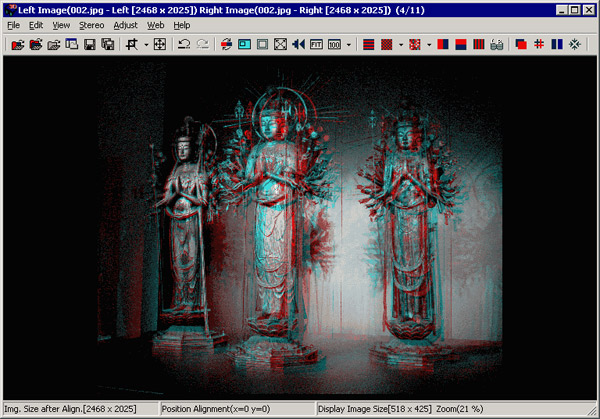Open dropdown beside red checkered icon
The width and height of the screenshot is (600, 419).
401,45
